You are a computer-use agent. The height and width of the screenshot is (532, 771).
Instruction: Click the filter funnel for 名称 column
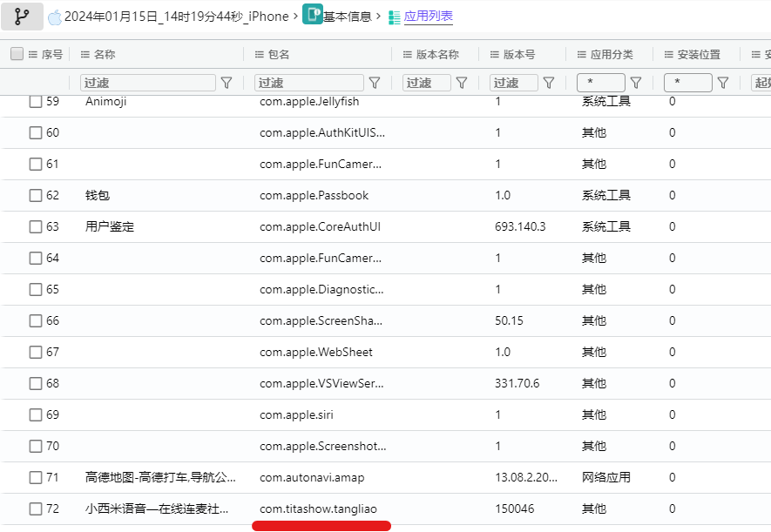click(x=227, y=83)
